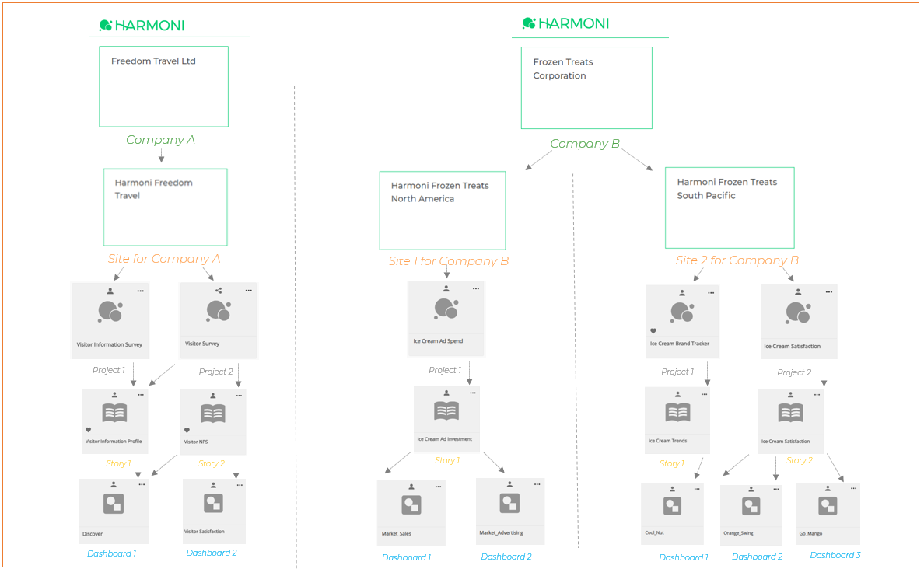Toggle the heart on the Visitor NPS story

click(187, 428)
